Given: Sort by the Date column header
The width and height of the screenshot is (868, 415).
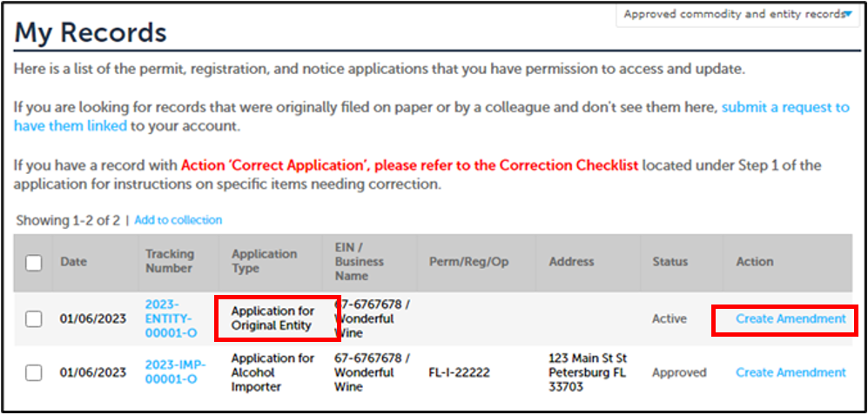Looking at the screenshot, I should click(73, 262).
